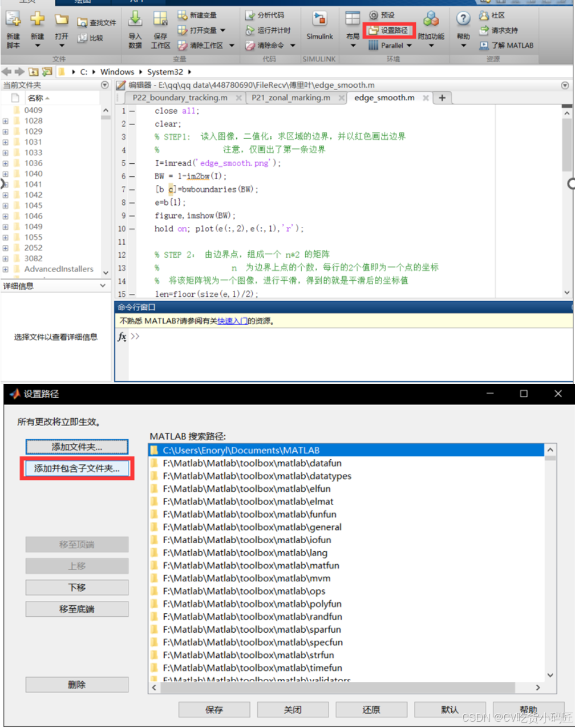
Task: Click the Getting Started (快速入门) link
Action: coord(232,321)
